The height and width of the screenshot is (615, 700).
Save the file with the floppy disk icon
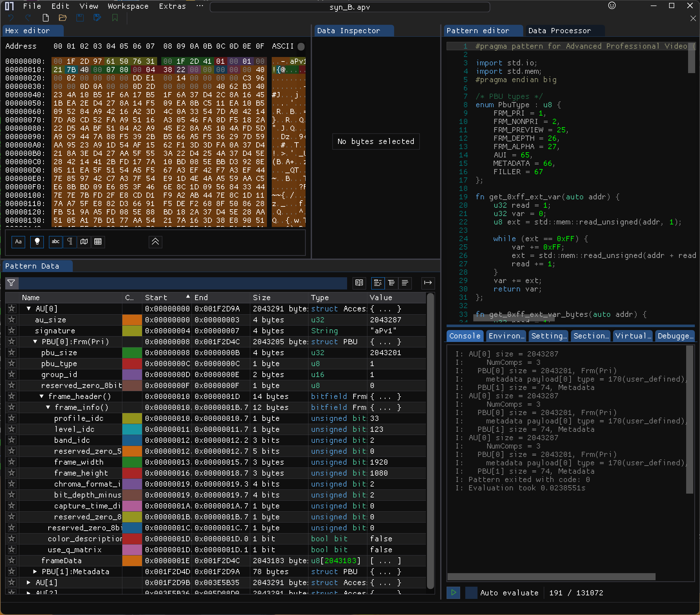point(80,18)
